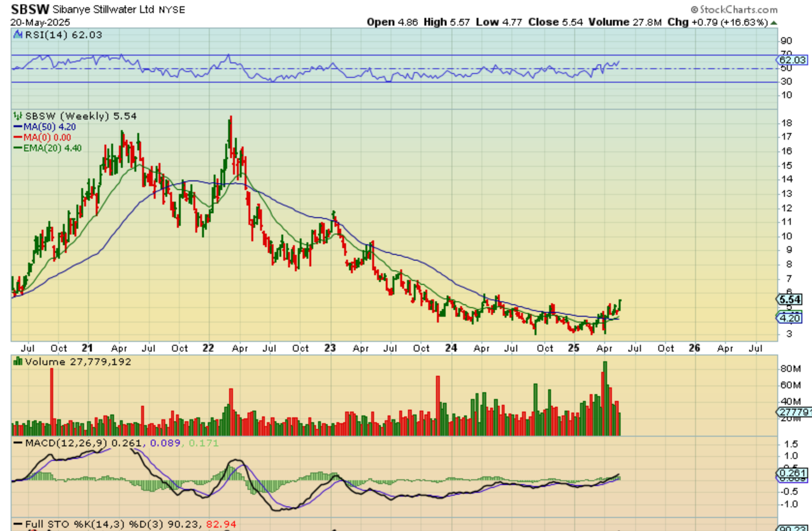Click the SBSW (Weekly) 5.54 price label
Image resolution: width=812 pixels, height=531 pixels.
(x=81, y=116)
